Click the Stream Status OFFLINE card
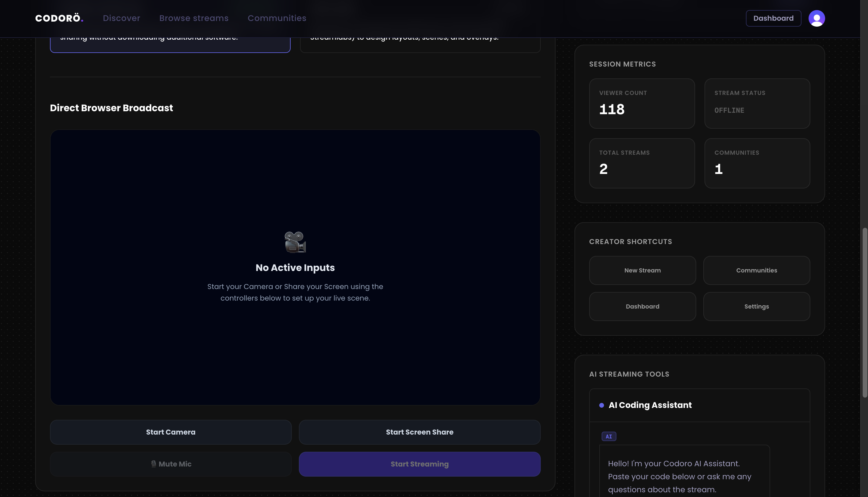Screen dimensions: 868x497 pos(757,104)
